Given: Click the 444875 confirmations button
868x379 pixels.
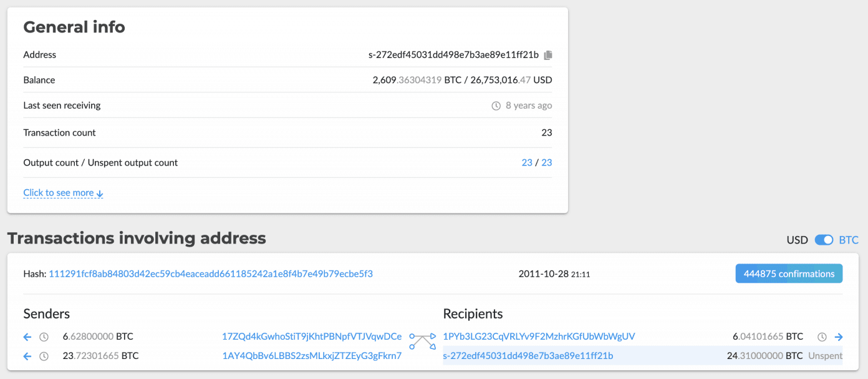Looking at the screenshot, I should coord(789,273).
